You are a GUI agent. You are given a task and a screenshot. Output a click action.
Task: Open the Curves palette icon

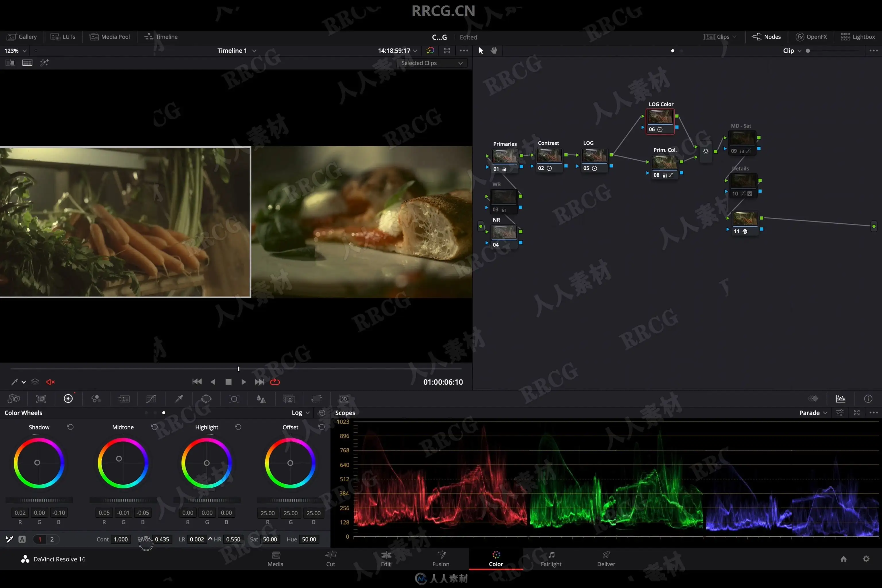tap(151, 399)
